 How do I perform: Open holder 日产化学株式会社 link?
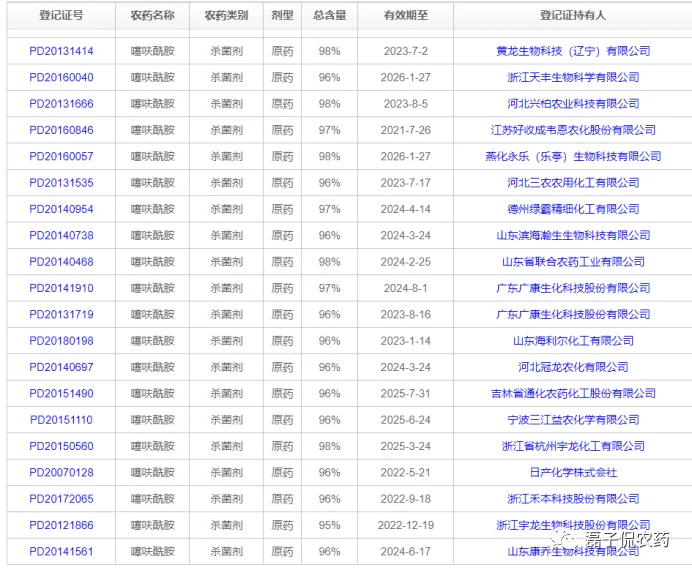[573, 473]
